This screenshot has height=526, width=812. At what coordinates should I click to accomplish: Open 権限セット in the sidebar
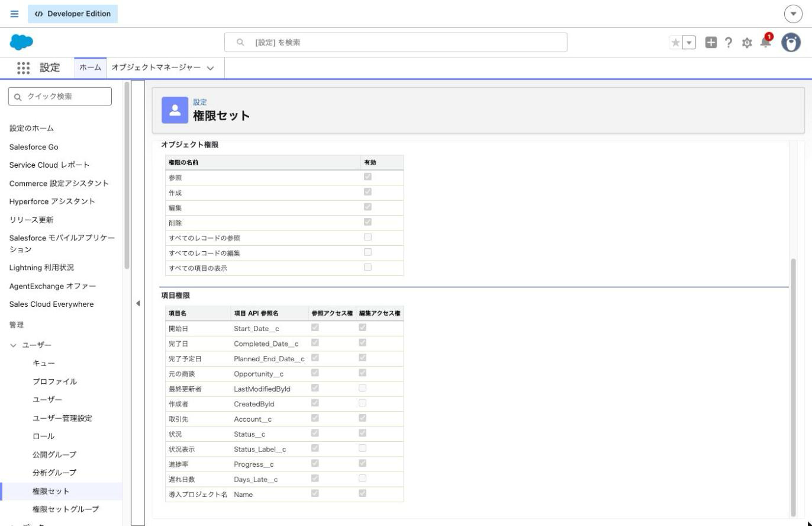coord(51,491)
